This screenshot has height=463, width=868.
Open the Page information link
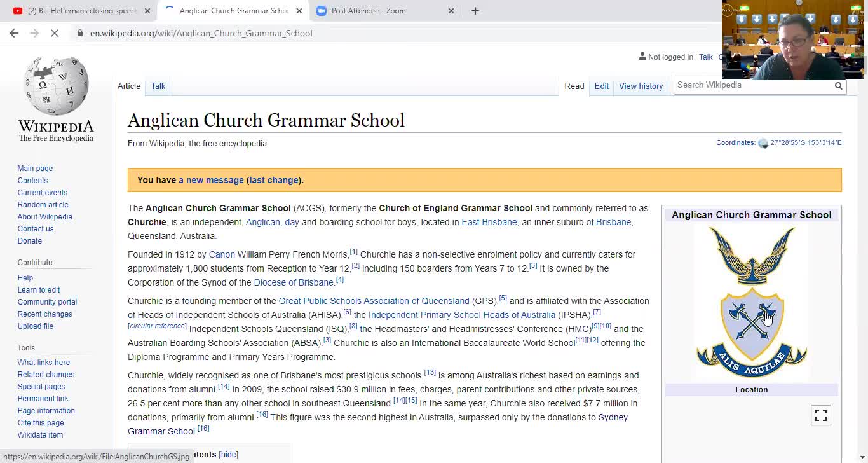pyautogui.click(x=46, y=411)
